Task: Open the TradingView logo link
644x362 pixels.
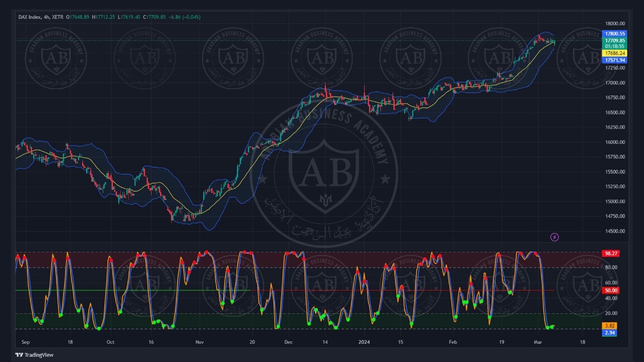Action: pos(34,355)
